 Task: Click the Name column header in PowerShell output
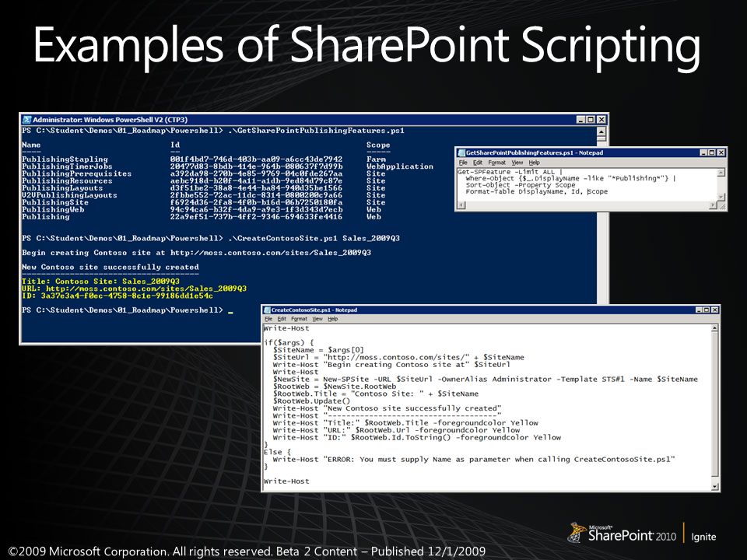(x=31, y=145)
